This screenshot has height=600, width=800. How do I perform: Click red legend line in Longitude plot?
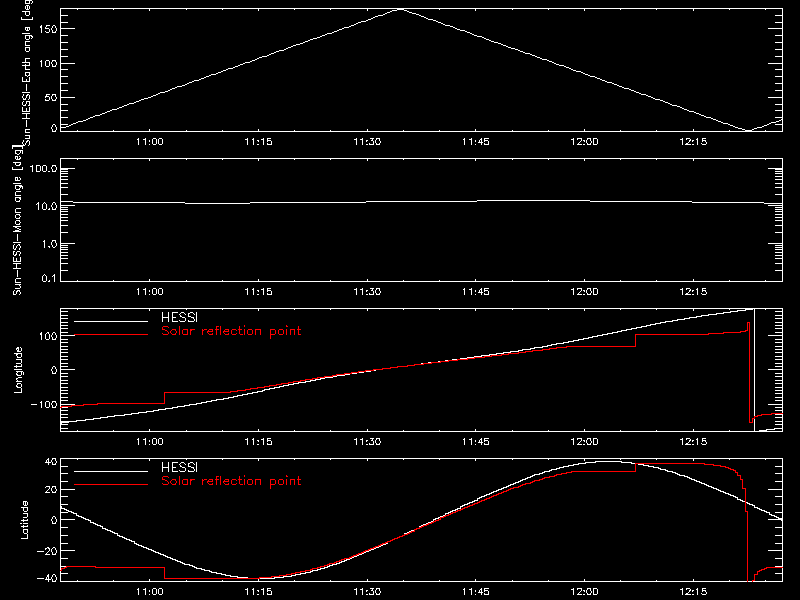111,335
